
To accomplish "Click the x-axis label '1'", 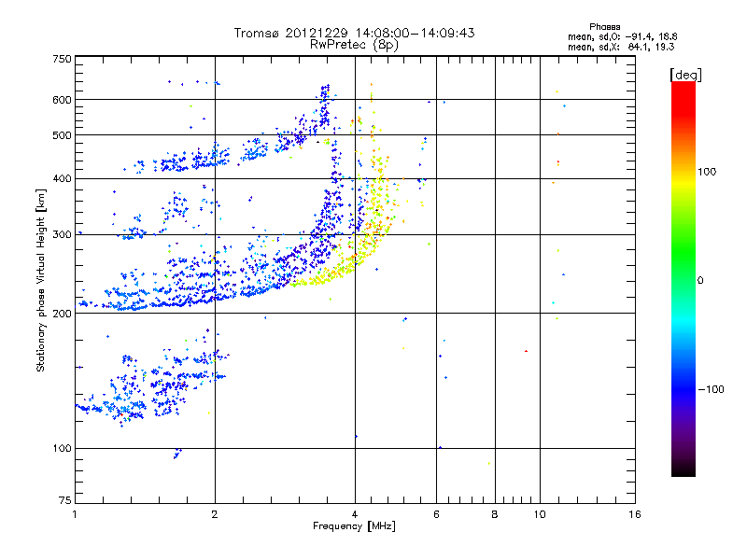I will pyautogui.click(x=75, y=514).
